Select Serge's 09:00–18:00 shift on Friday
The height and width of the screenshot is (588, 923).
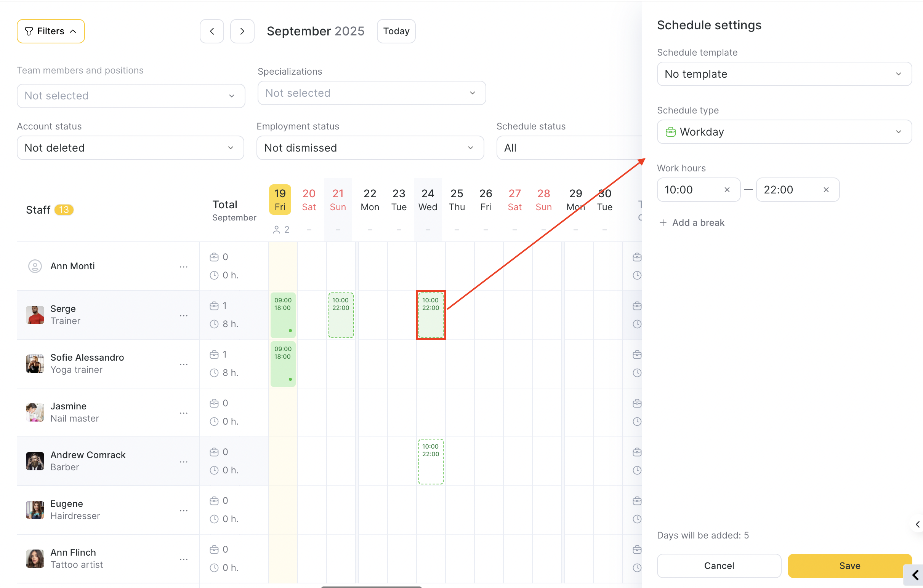coord(283,315)
